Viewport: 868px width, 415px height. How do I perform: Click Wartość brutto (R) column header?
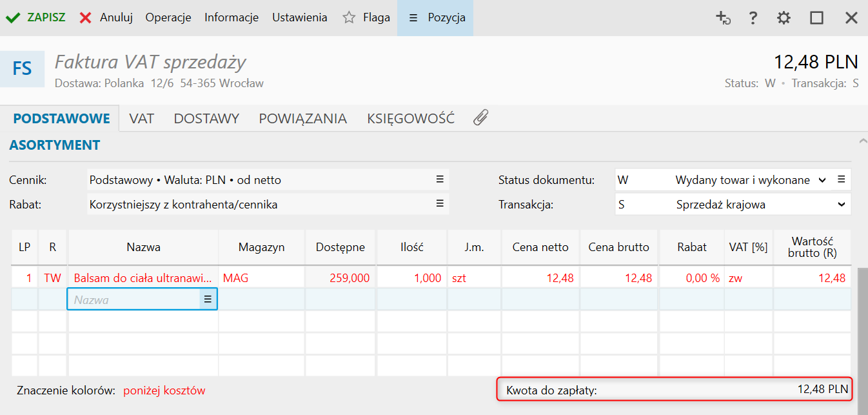[x=813, y=247]
